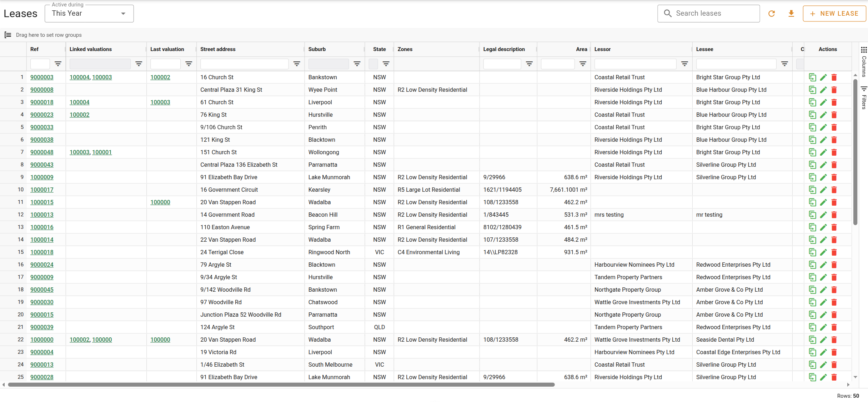Screen dimensions: 868x402
Task: Open filter menu for Legal description column
Action: tap(529, 64)
